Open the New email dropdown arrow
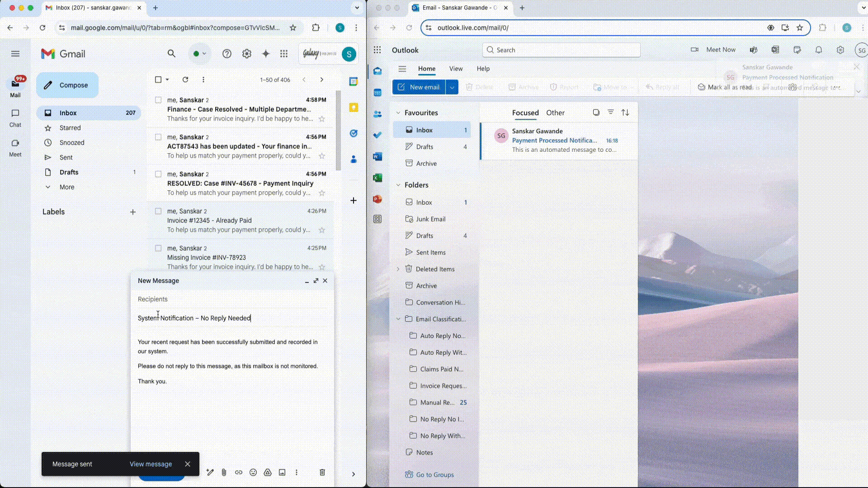Viewport: 868px width, 488px height. click(x=452, y=87)
